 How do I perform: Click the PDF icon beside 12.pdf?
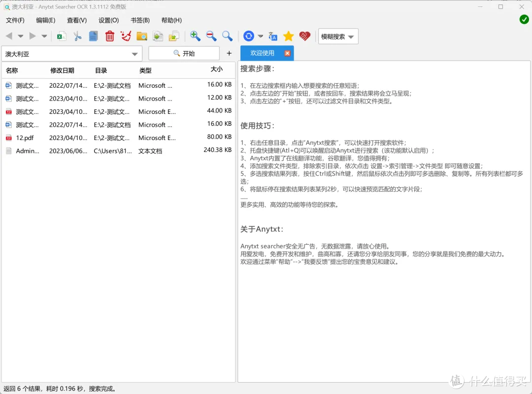[x=9, y=138]
